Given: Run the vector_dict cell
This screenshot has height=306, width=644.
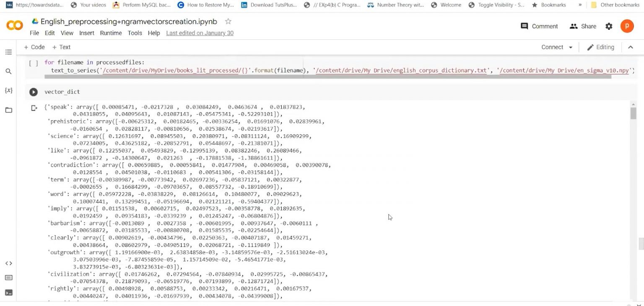Looking at the screenshot, I should tap(34, 92).
